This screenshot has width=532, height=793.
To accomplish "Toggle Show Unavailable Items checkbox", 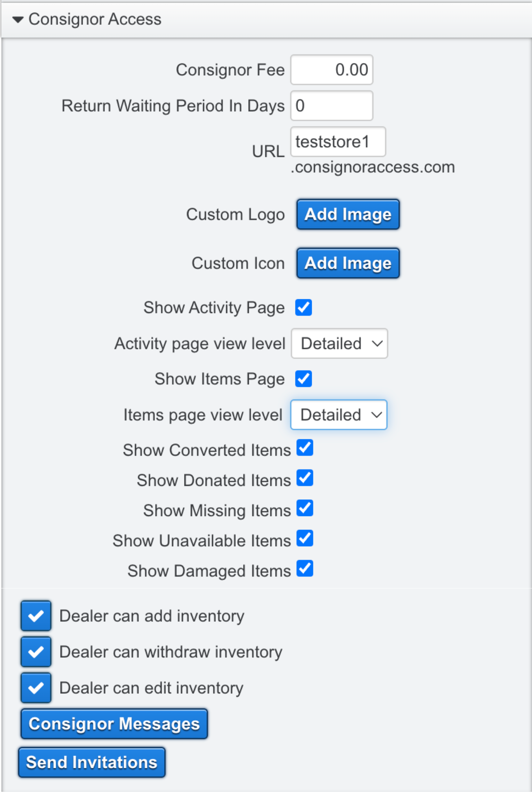I will pyautogui.click(x=305, y=538).
